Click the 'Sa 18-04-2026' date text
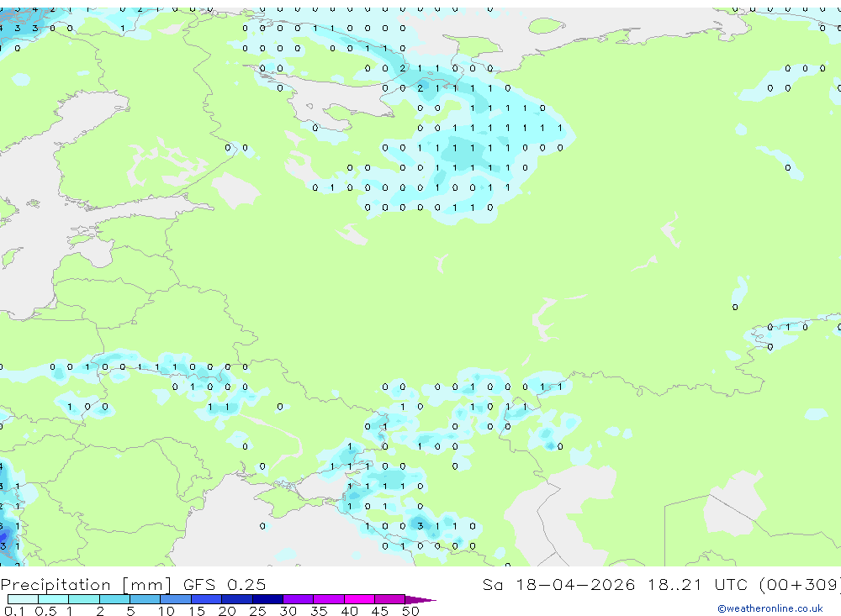 pos(559,584)
